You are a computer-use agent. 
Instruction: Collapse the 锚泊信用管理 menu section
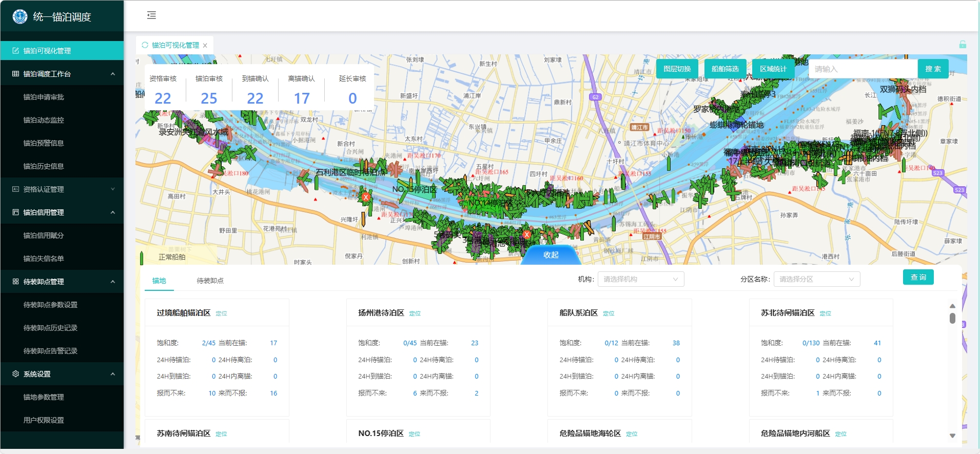(113, 212)
